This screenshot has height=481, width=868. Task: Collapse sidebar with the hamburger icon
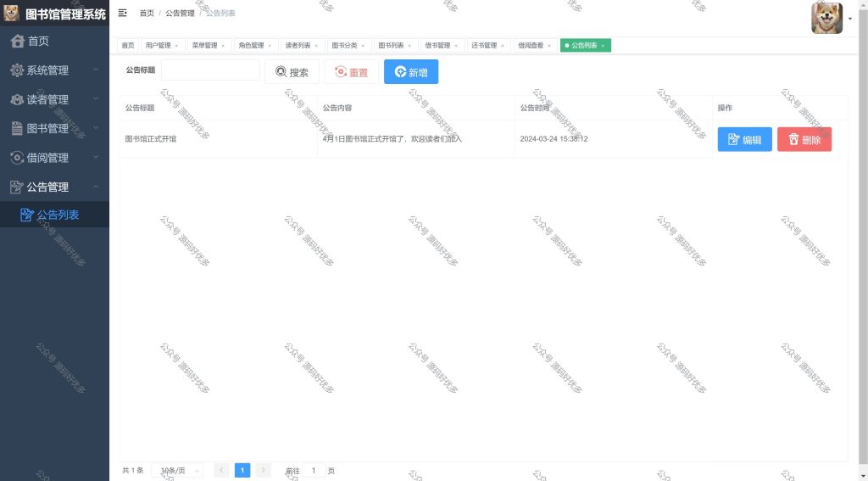click(122, 13)
